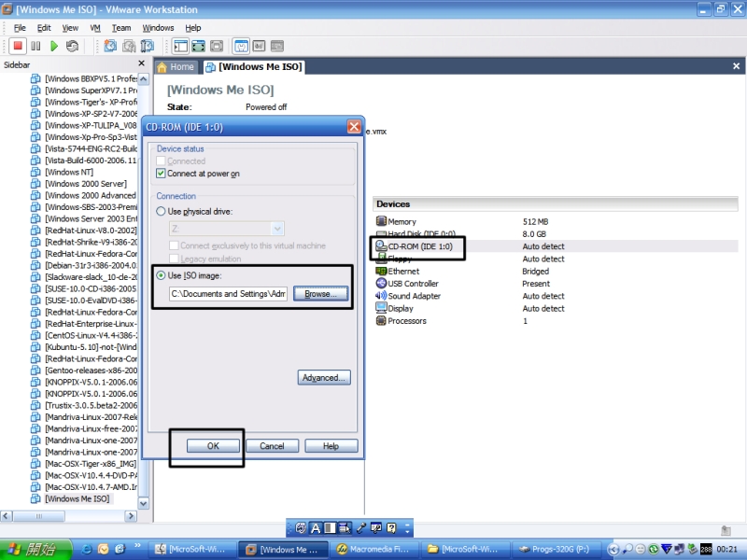Select the USB Controller device icon
This screenshot has width=747, height=560.
[x=381, y=283]
